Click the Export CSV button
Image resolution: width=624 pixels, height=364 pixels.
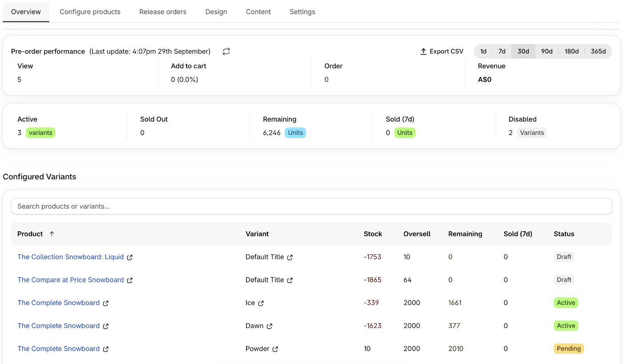(x=441, y=51)
